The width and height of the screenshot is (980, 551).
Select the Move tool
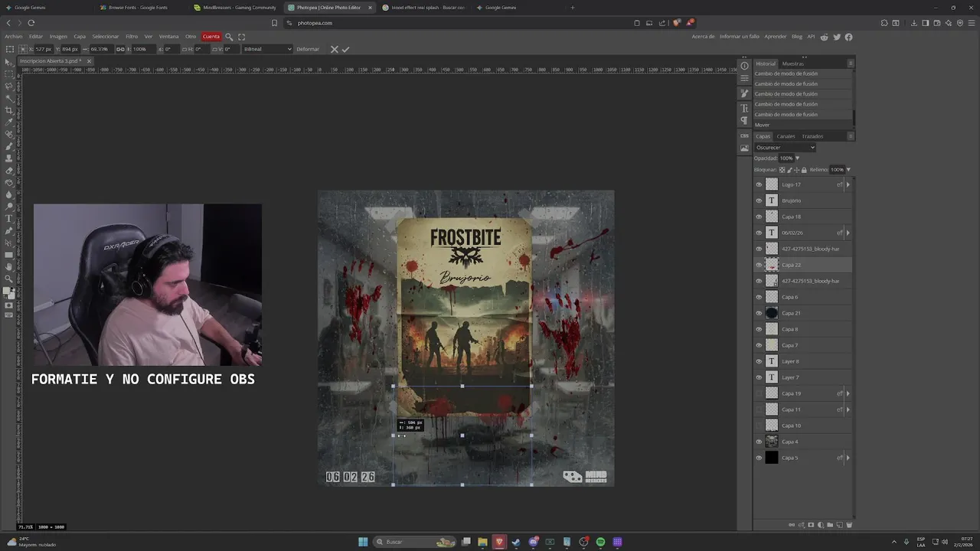pos(9,62)
